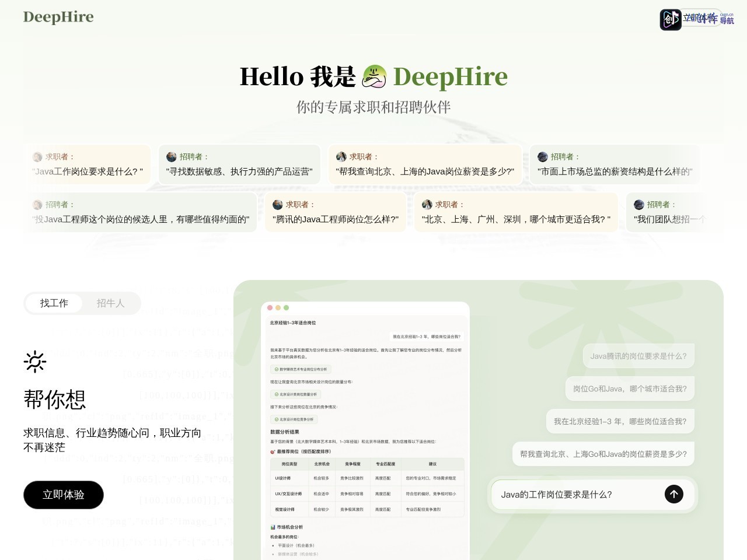This screenshot has width=747, height=560.
Task: Click the DeepHire logo in header
Action: point(58,17)
